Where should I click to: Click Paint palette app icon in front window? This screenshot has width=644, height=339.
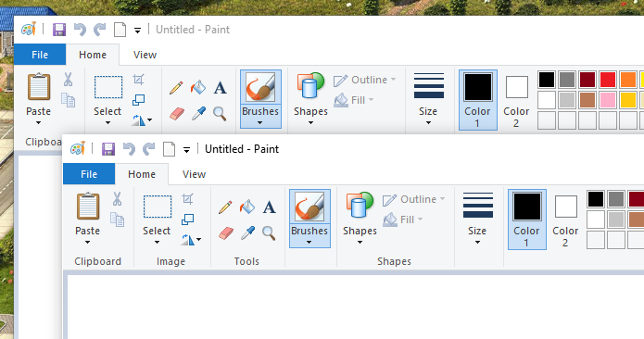click(78, 148)
